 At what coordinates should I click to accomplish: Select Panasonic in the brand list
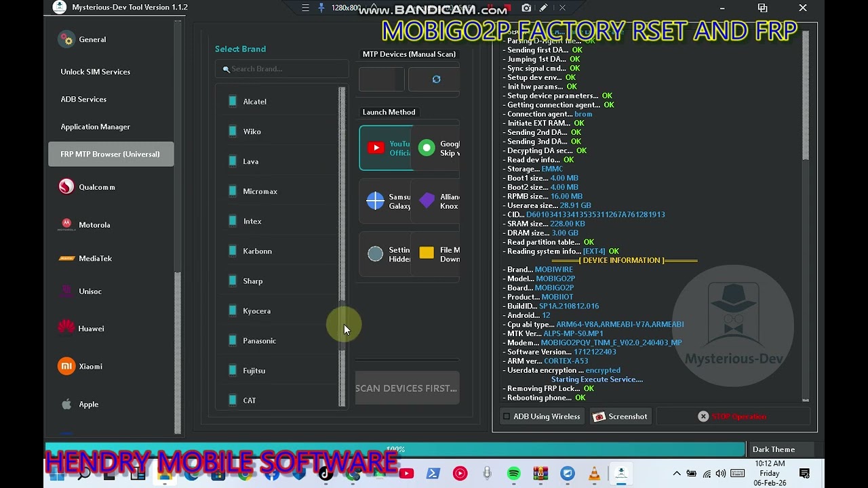coord(278,340)
